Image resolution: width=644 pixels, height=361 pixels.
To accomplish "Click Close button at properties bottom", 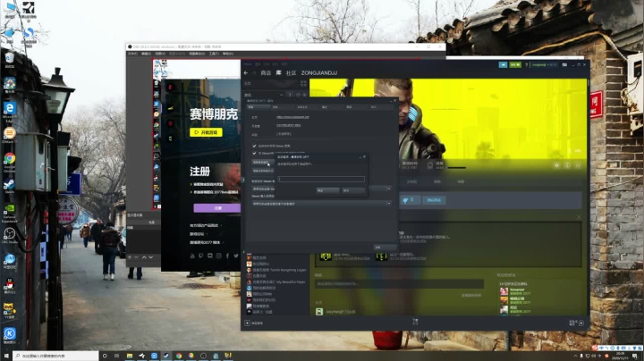I will click(385, 248).
